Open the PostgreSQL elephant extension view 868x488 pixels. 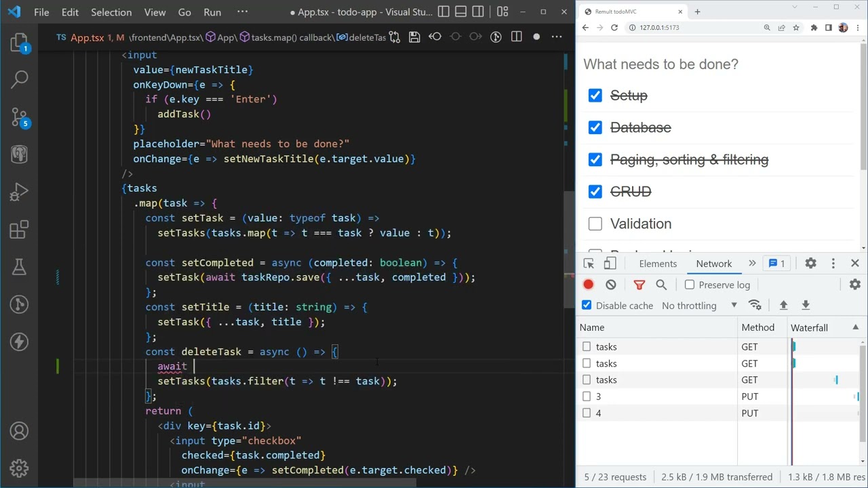coord(19,155)
